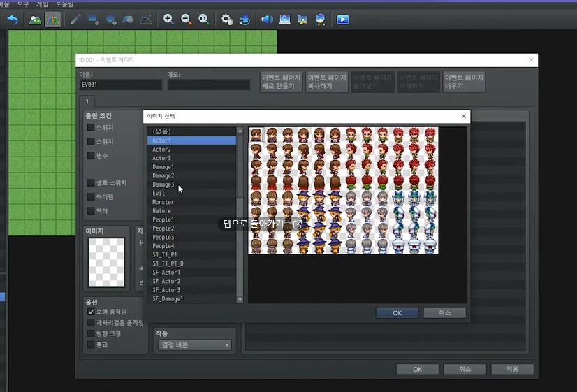
Task: Open the 도움말 menu
Action: (x=65, y=4)
